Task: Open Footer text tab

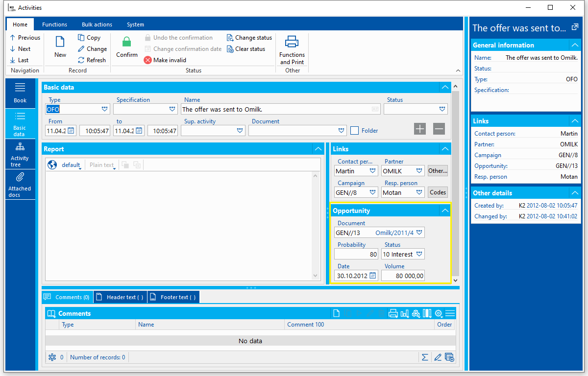Action: tap(173, 297)
